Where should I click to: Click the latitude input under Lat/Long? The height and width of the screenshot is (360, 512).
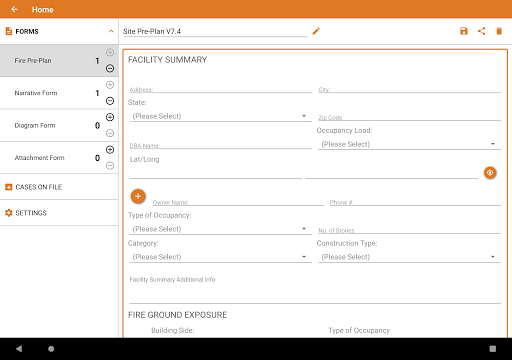(x=216, y=173)
